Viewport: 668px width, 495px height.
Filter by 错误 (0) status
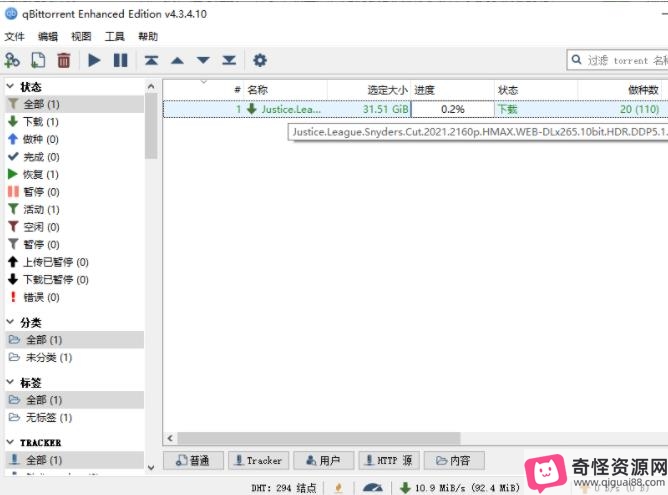pos(75,297)
